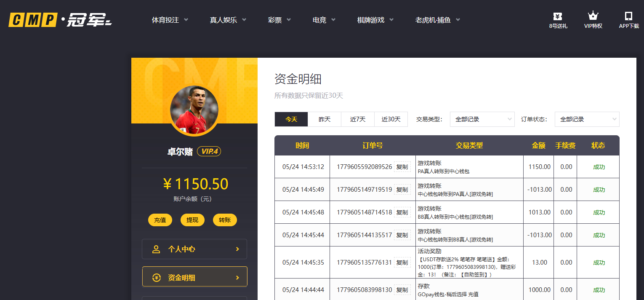Click the 交易类型 column header
This screenshot has width=644, height=300.
coord(469,145)
